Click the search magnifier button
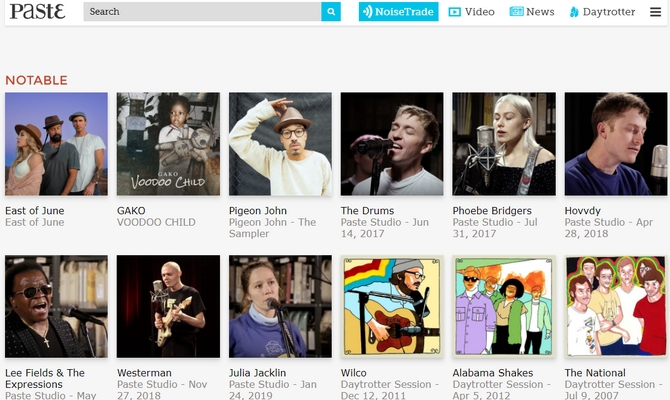Image resolution: width=670 pixels, height=400 pixels. point(331,12)
